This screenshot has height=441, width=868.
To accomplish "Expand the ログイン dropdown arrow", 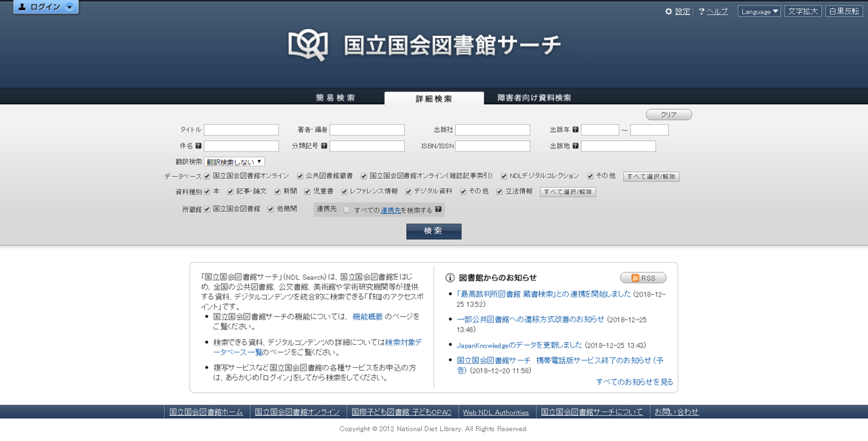I will click(69, 7).
